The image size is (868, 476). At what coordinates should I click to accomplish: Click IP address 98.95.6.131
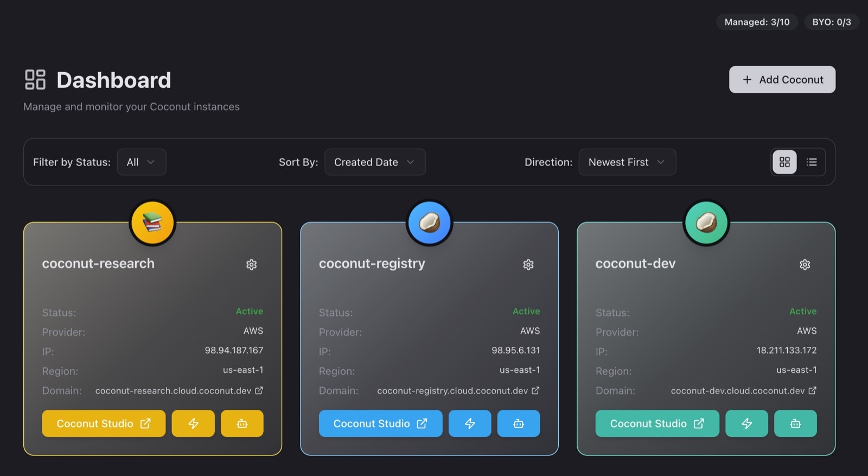516,351
